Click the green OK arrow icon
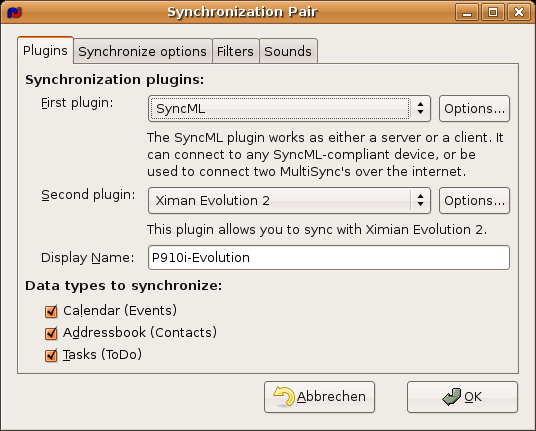This screenshot has height=431, width=536. click(452, 397)
